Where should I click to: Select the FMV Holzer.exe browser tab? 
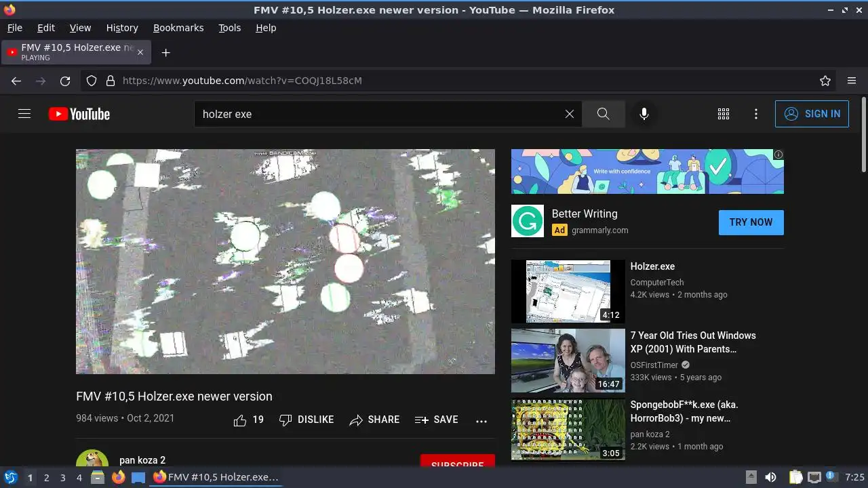(x=76, y=52)
